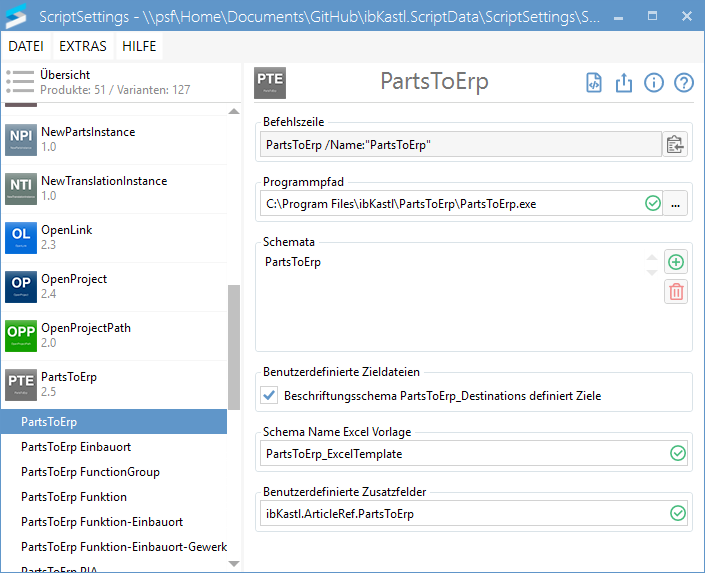Image resolution: width=705 pixels, height=573 pixels.
Task: Click scroll-up arrow of product list
Action: tap(234, 111)
